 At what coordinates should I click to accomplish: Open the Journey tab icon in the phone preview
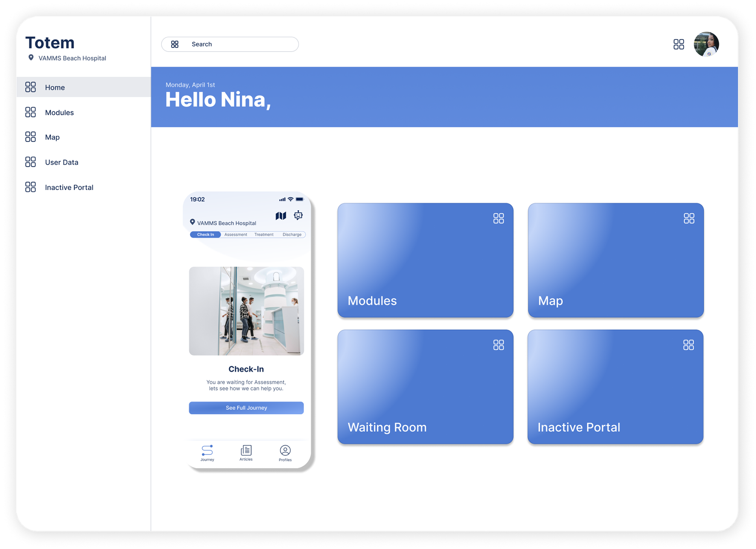207,450
